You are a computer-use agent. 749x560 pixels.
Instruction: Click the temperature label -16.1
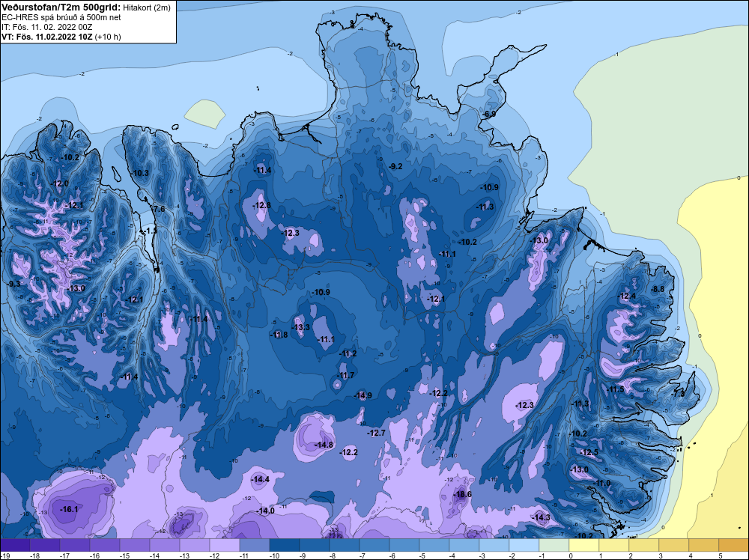(69, 509)
